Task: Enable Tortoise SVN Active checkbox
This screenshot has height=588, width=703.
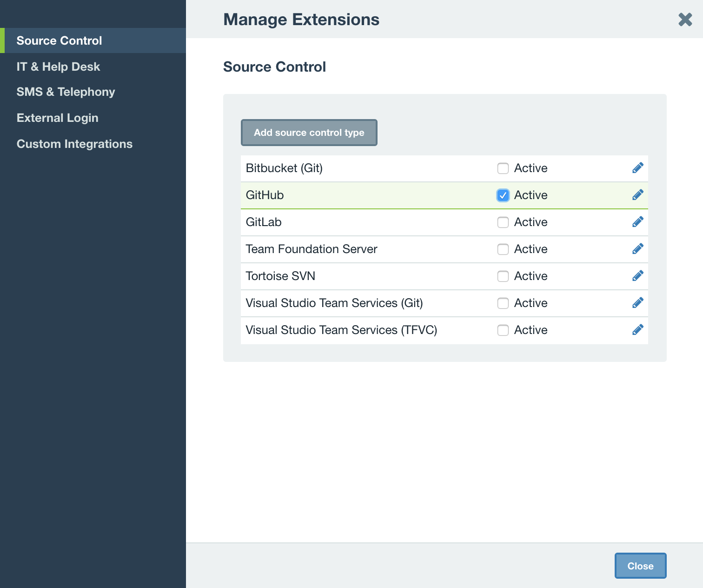Action: (503, 276)
